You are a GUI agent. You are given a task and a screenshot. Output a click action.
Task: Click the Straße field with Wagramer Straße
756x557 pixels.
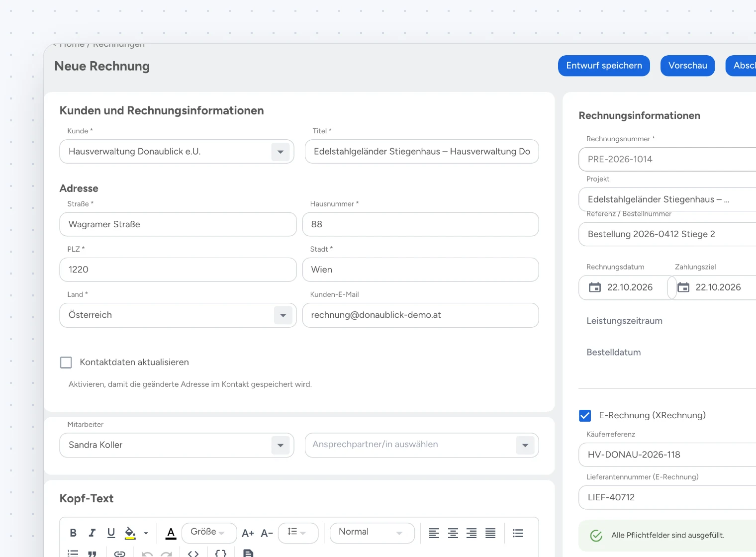point(178,224)
